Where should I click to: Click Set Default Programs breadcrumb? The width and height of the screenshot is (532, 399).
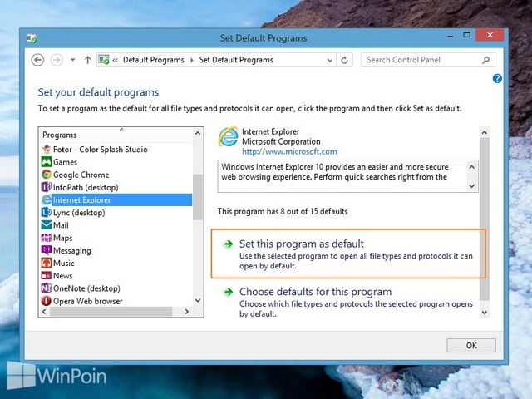236,60
